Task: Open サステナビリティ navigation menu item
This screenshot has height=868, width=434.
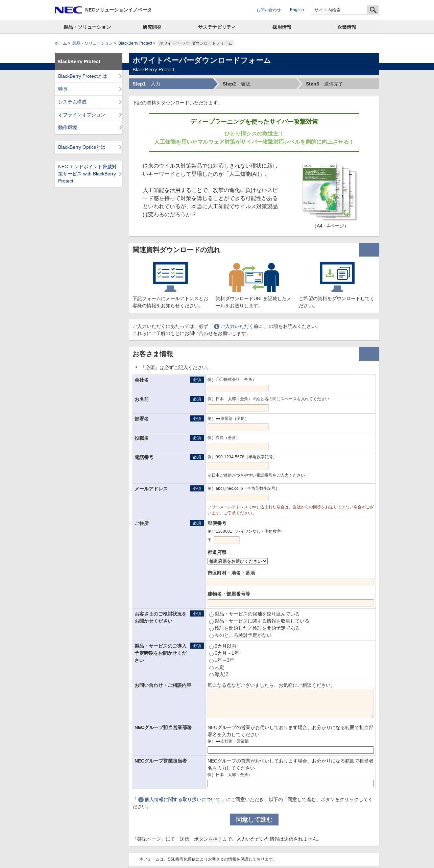Action: click(x=217, y=27)
